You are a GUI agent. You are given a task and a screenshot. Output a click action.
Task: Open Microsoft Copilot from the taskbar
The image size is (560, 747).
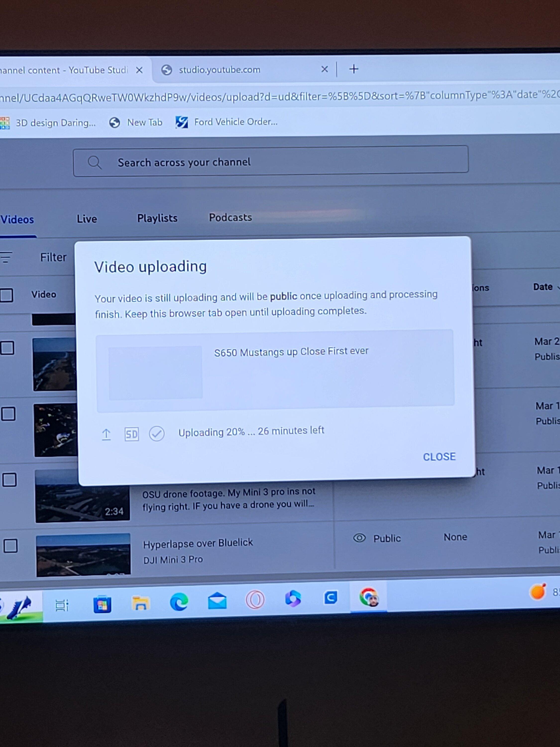click(x=293, y=598)
